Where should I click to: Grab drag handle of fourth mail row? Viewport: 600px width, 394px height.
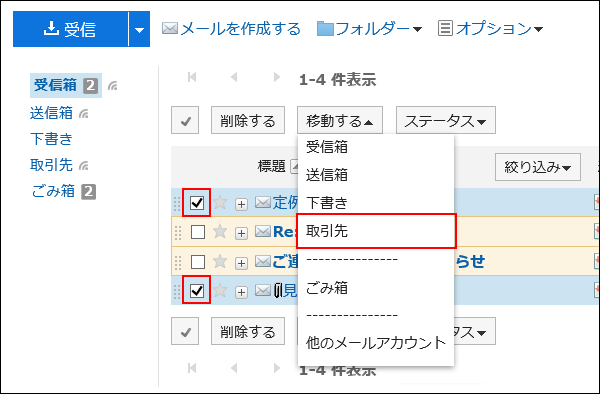pos(177,292)
